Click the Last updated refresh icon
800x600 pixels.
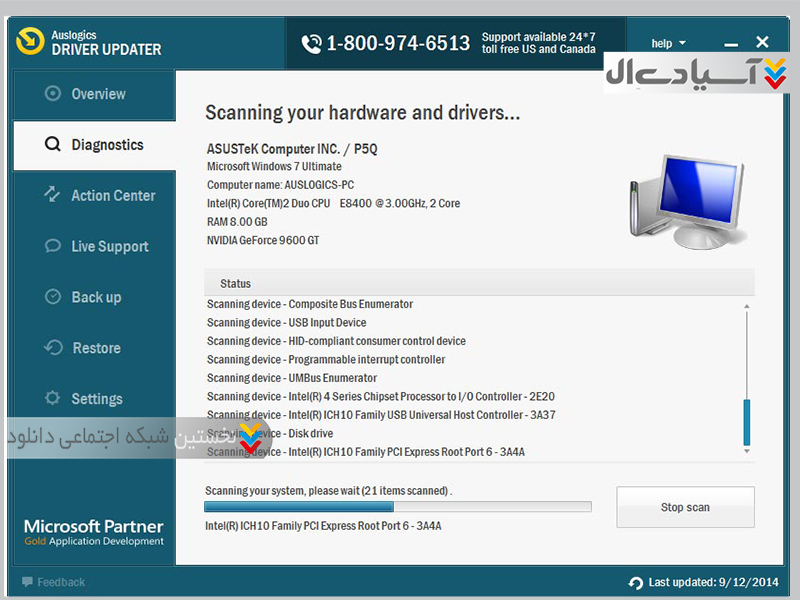click(636, 583)
